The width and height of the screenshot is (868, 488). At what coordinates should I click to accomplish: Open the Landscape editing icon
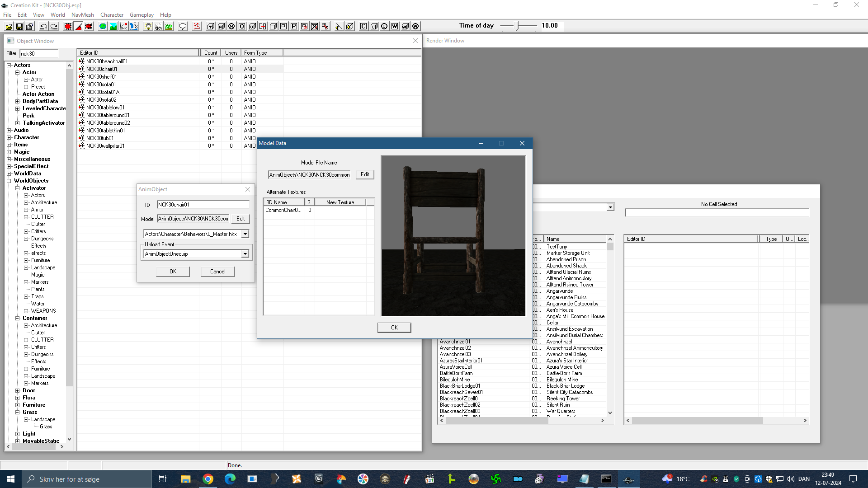click(113, 26)
